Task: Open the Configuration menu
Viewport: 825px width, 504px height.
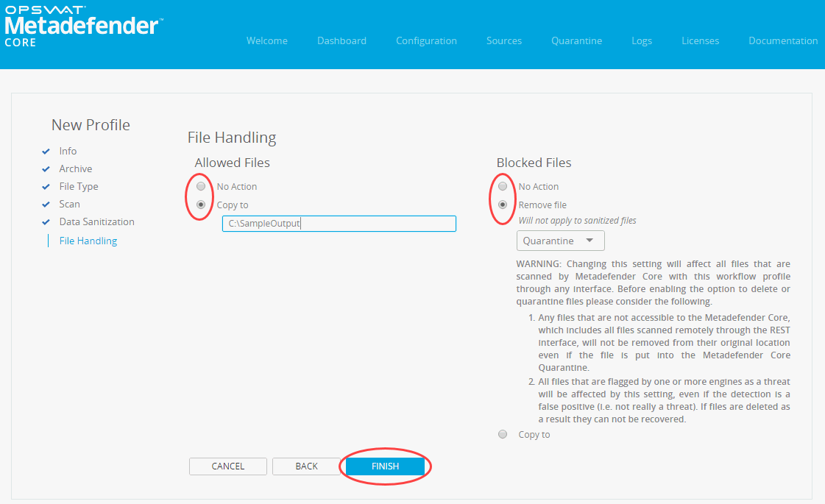Action: click(426, 40)
